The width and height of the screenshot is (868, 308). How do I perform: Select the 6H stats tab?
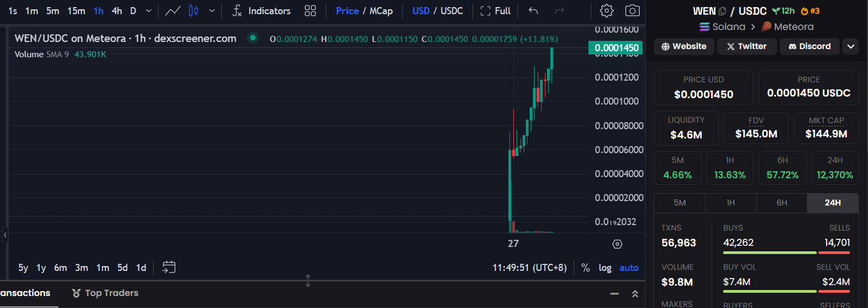(781, 203)
